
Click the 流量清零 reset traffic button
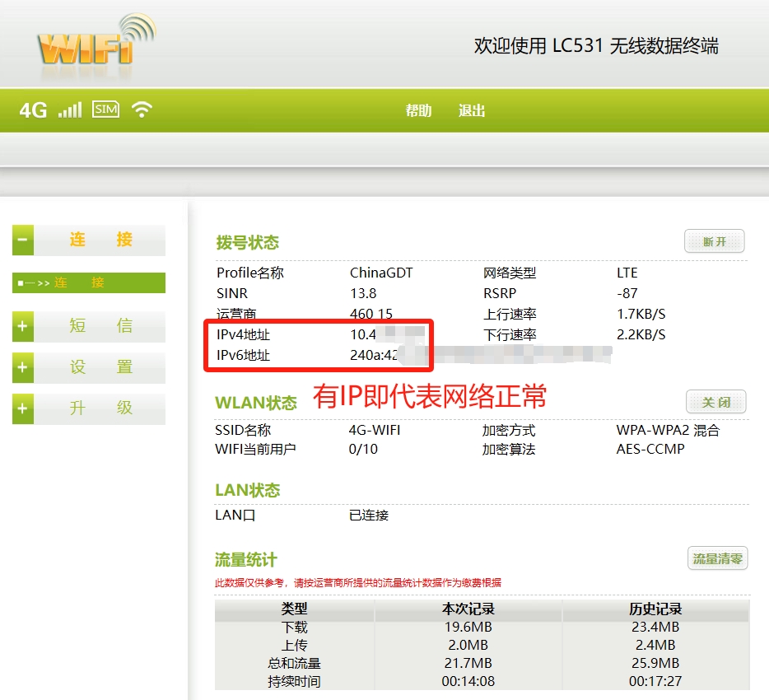[717, 558]
